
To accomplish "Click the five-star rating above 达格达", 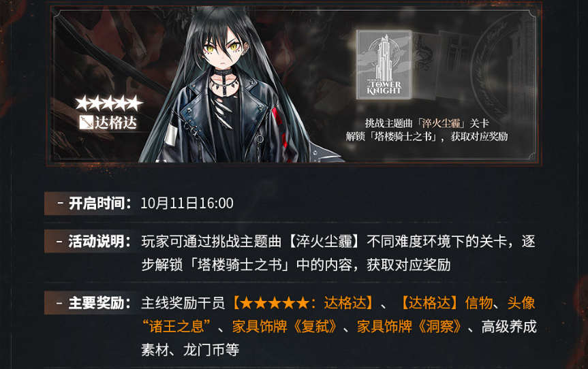I will pyautogui.click(x=109, y=103).
